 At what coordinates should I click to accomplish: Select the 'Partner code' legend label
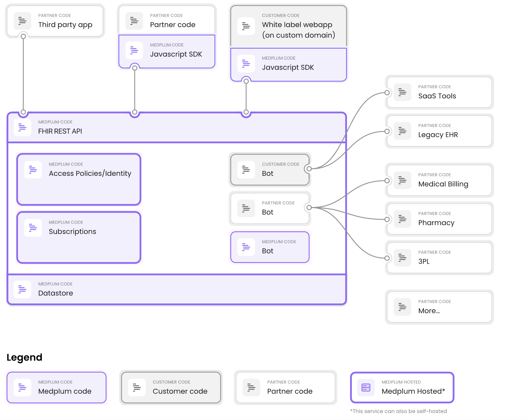[290, 391]
